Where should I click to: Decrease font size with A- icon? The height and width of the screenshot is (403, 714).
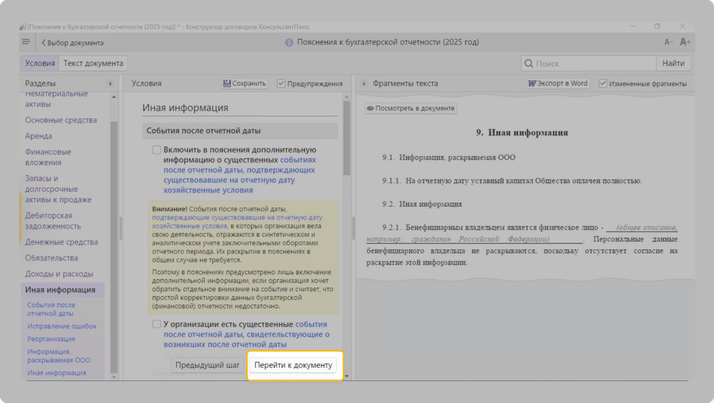point(668,42)
